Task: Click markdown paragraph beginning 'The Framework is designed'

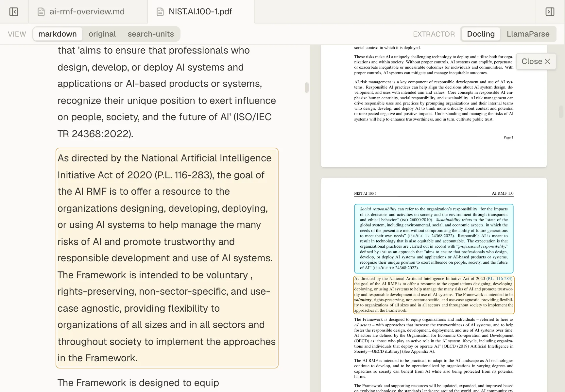Action: tap(138, 383)
